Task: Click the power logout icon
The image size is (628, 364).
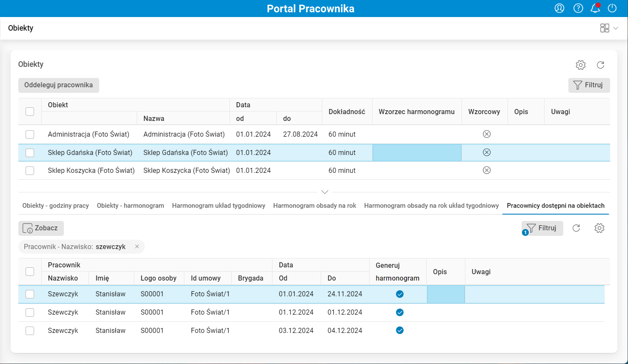Action: click(612, 8)
